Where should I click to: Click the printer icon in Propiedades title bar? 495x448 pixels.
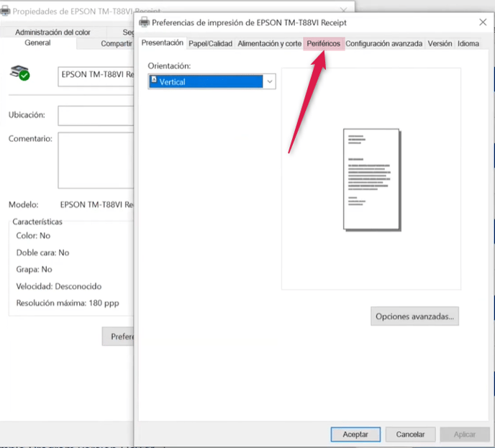point(5,11)
